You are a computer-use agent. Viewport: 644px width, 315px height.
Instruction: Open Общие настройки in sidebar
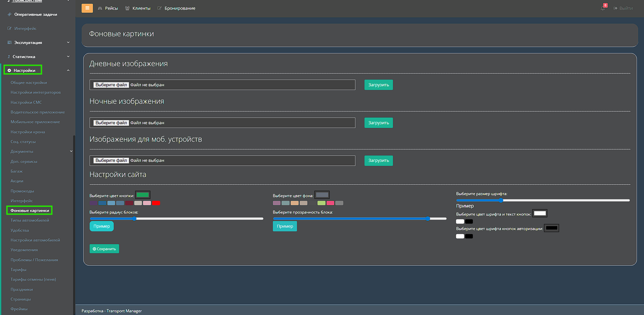pos(29,83)
